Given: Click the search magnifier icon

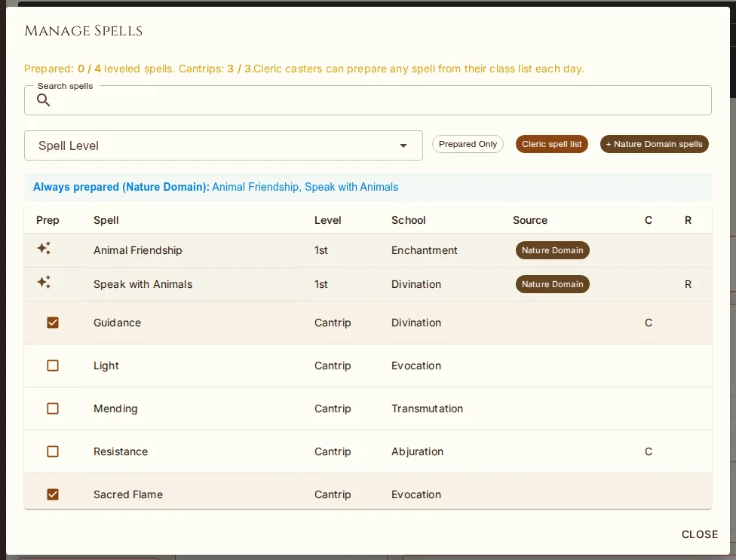Looking at the screenshot, I should pos(43,99).
